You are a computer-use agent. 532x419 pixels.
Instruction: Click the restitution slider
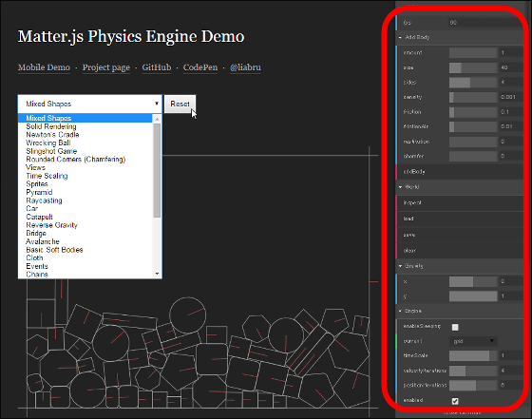pos(473,142)
